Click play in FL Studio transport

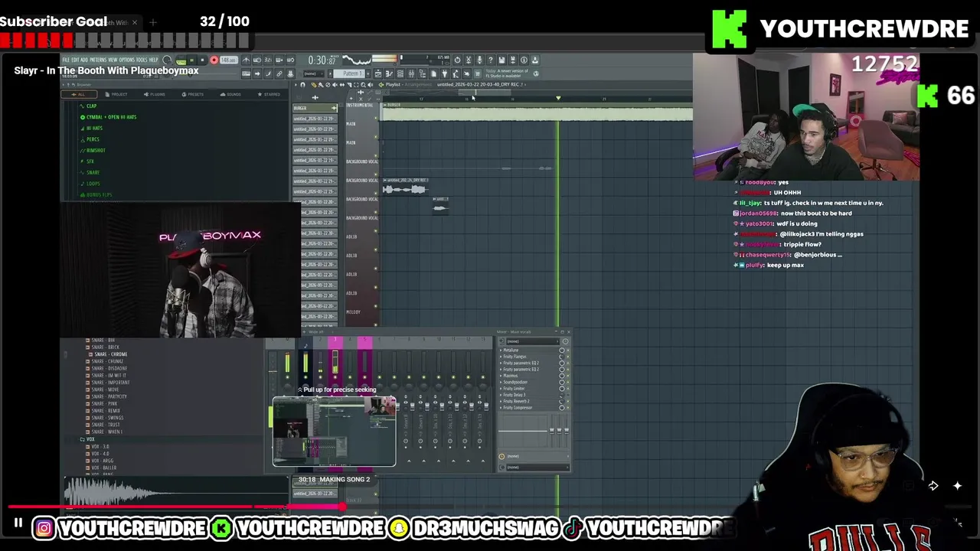pos(192,60)
